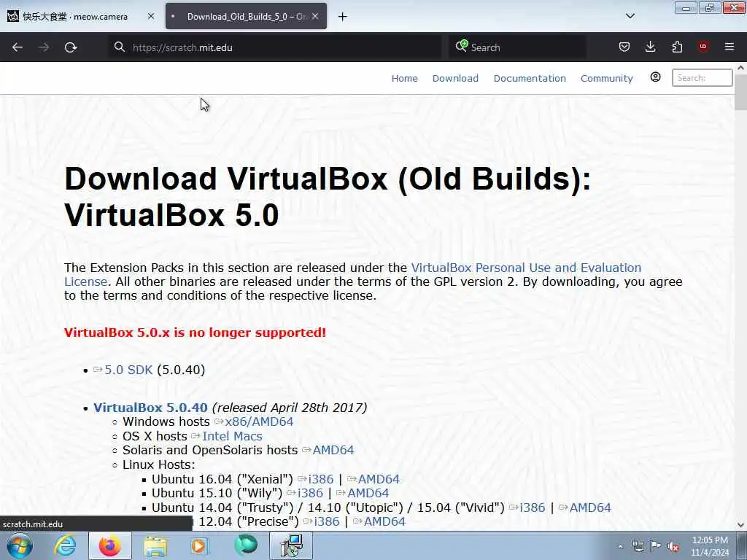This screenshot has height=560, width=747.
Task: Open the Downloads panel icon
Action: [x=650, y=47]
